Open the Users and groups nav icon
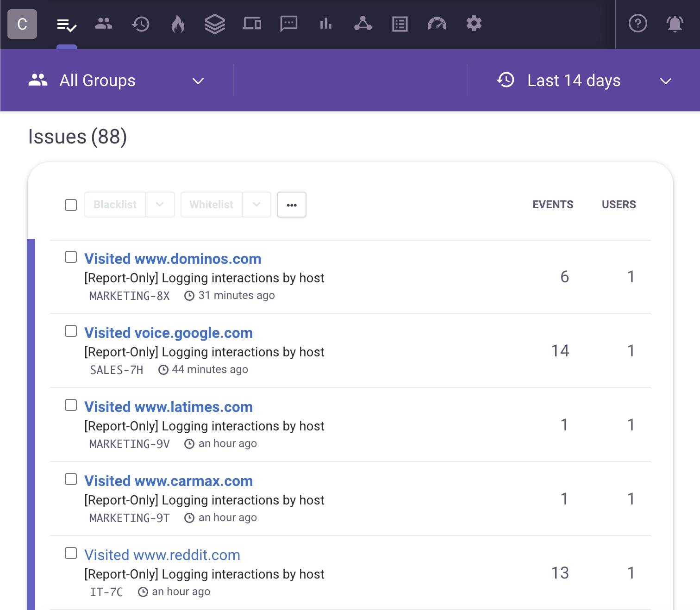The image size is (700, 610). click(104, 24)
